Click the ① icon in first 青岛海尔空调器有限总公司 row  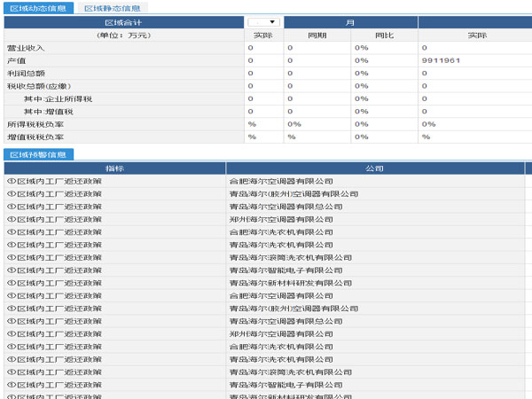[12, 207]
